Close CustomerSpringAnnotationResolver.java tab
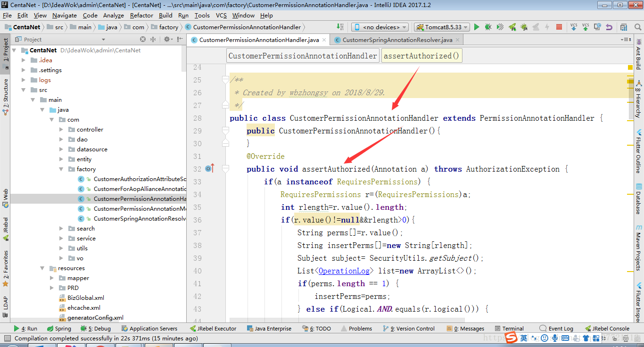This screenshot has width=644, height=347. tap(458, 40)
